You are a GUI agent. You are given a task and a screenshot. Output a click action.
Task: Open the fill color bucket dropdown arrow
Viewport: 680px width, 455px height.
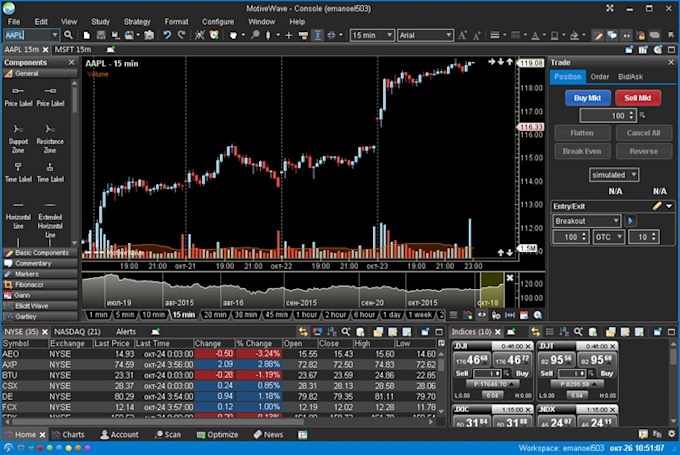(x=584, y=35)
